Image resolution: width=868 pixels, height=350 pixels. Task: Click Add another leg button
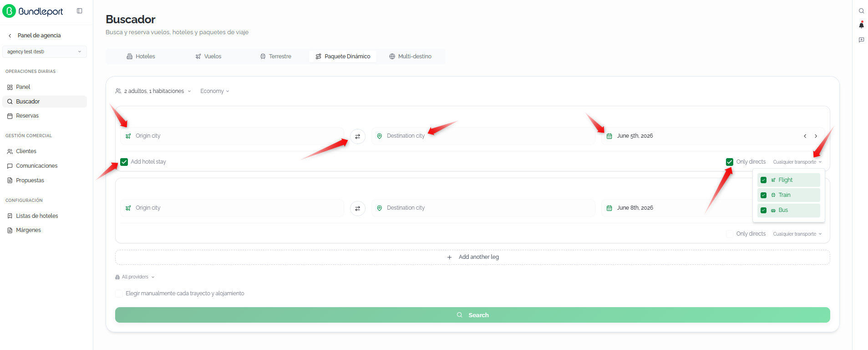pos(472,257)
